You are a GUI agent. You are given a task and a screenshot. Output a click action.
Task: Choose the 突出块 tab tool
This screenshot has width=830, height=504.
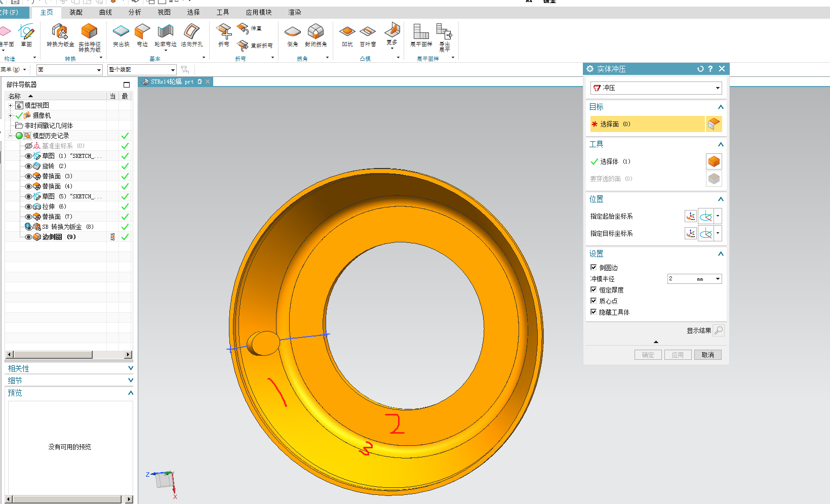coord(121,35)
